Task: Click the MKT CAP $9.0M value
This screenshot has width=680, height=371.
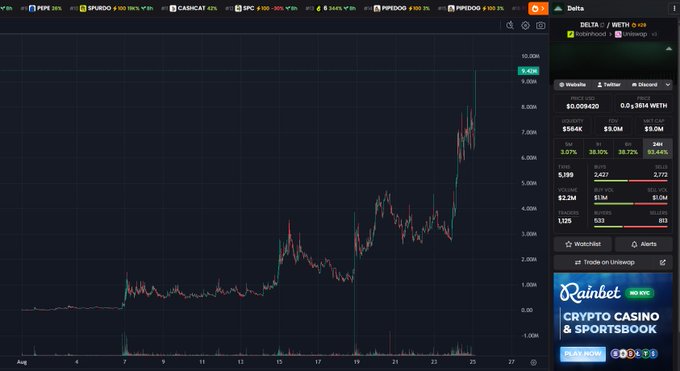Action: [654, 129]
